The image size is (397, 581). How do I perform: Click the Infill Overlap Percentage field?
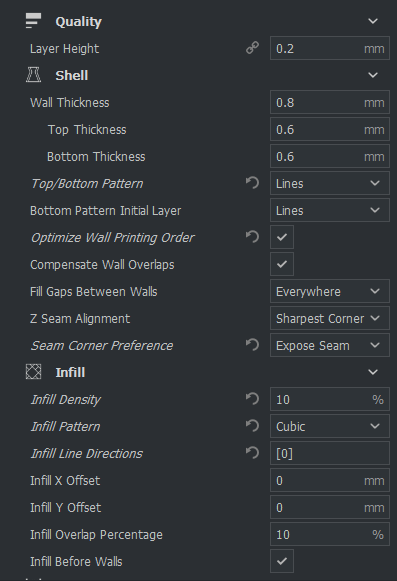330,534
